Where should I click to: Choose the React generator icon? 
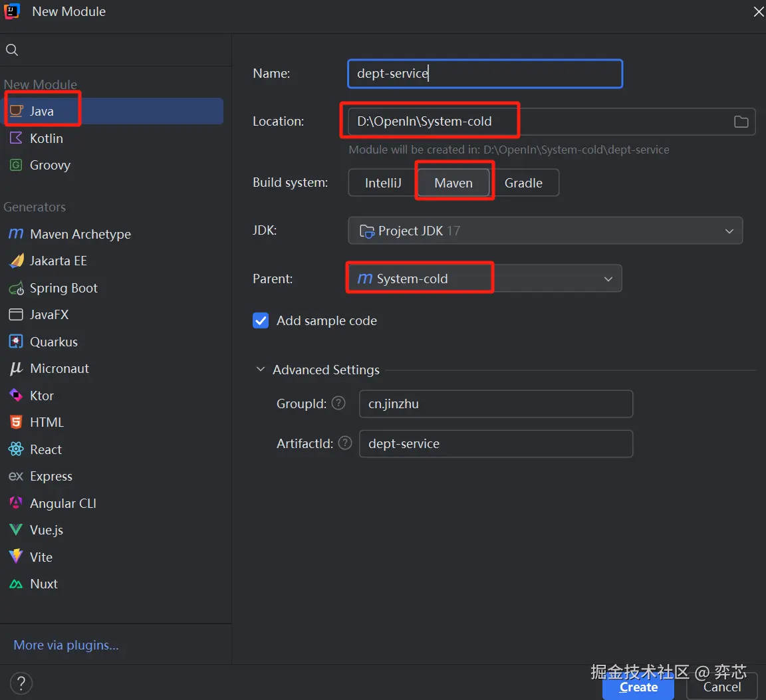16,449
